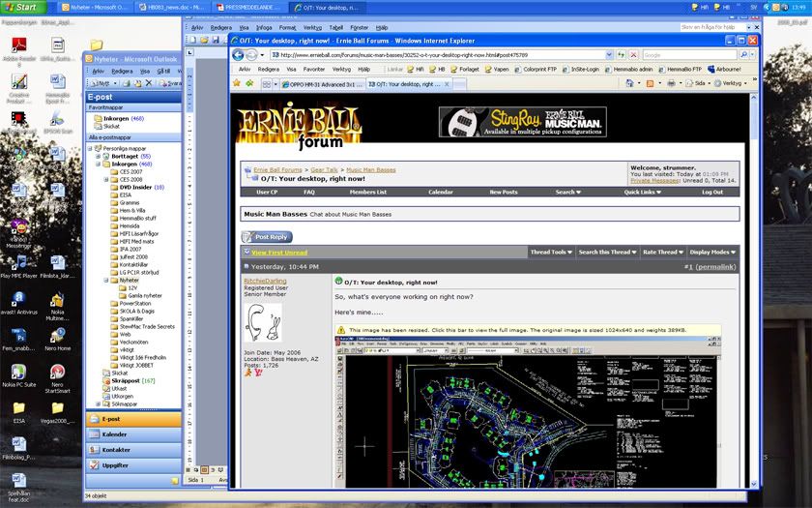
Task: Open the Search this Thread dropdown
Action: pos(607,252)
